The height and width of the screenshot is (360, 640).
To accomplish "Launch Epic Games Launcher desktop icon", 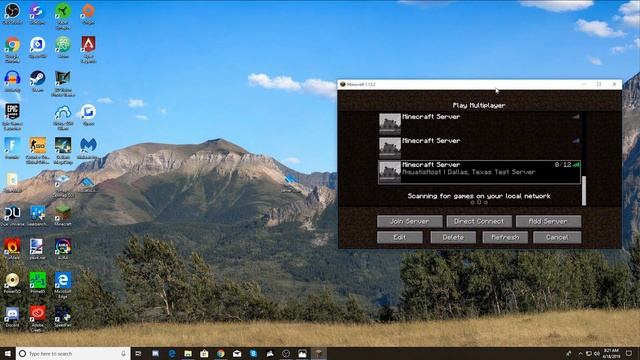I will click(x=12, y=116).
